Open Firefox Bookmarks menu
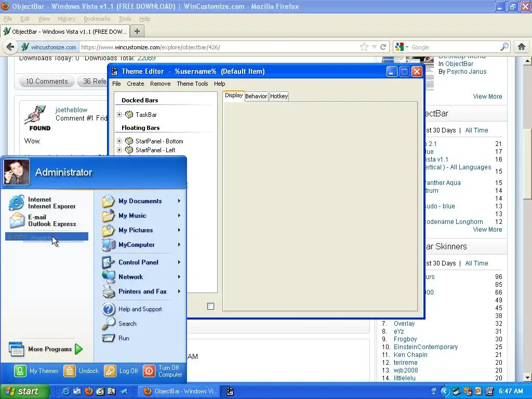Viewport: 532px width, 399px height. tap(97, 19)
